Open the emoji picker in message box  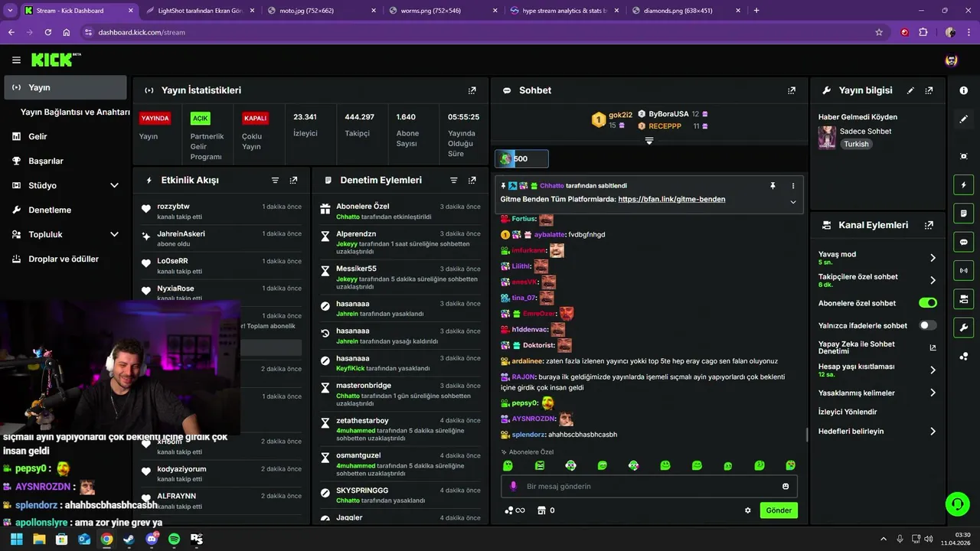(x=786, y=486)
